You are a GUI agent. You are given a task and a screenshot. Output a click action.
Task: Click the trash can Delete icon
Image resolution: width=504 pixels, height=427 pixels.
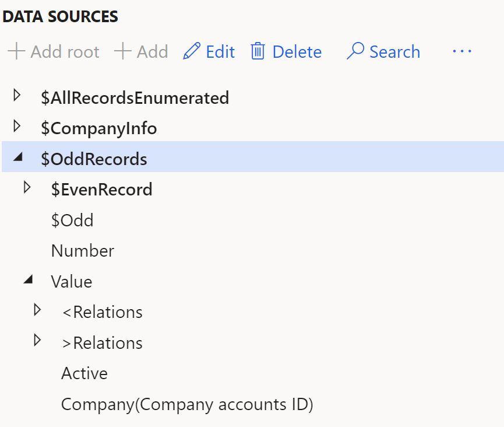pyautogui.click(x=258, y=52)
